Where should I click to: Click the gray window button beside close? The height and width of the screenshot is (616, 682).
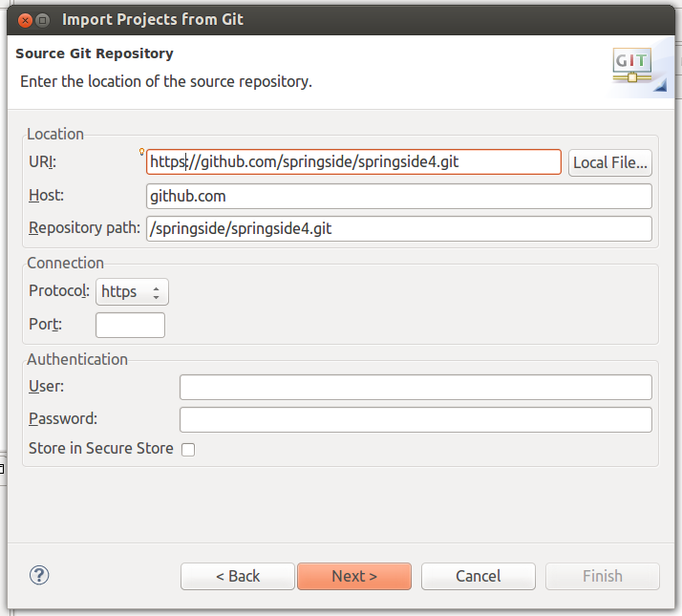point(43,20)
